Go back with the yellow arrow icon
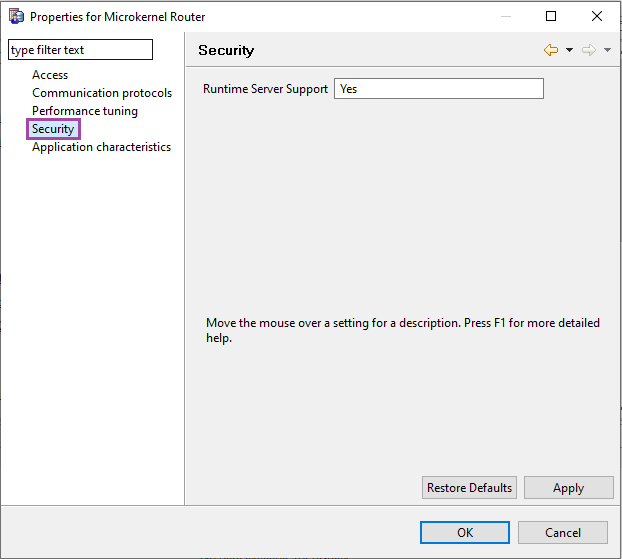Viewport: 622px width, 559px height. click(551, 50)
